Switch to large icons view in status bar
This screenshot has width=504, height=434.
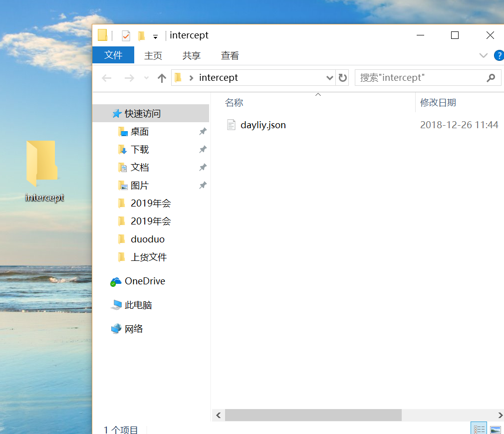coord(496,429)
